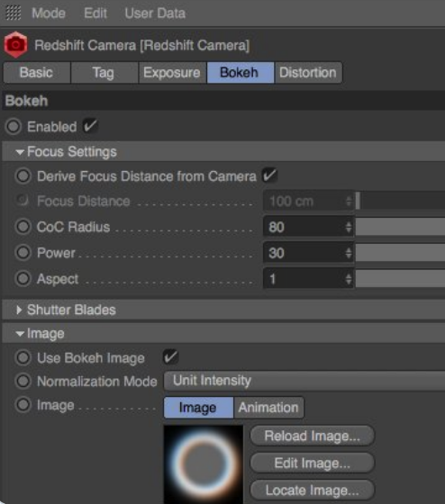Click the CoC Radius stepper arrows
The image size is (445, 504).
point(349,227)
